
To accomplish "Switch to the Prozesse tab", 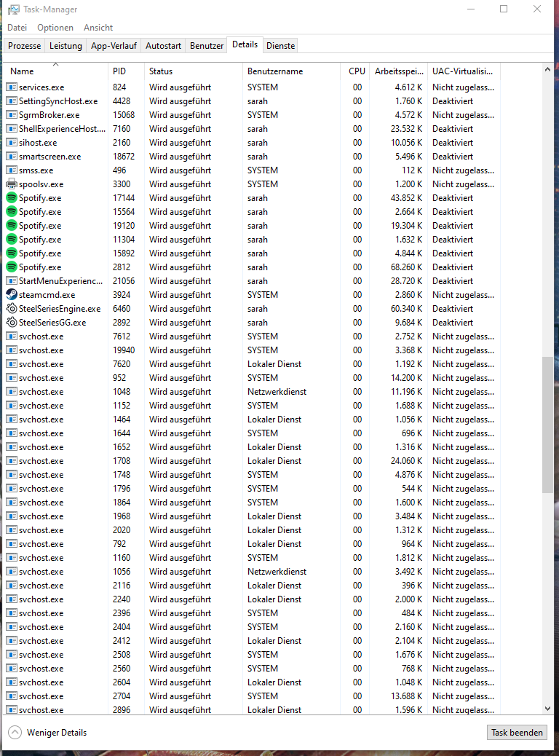I will click(x=25, y=46).
